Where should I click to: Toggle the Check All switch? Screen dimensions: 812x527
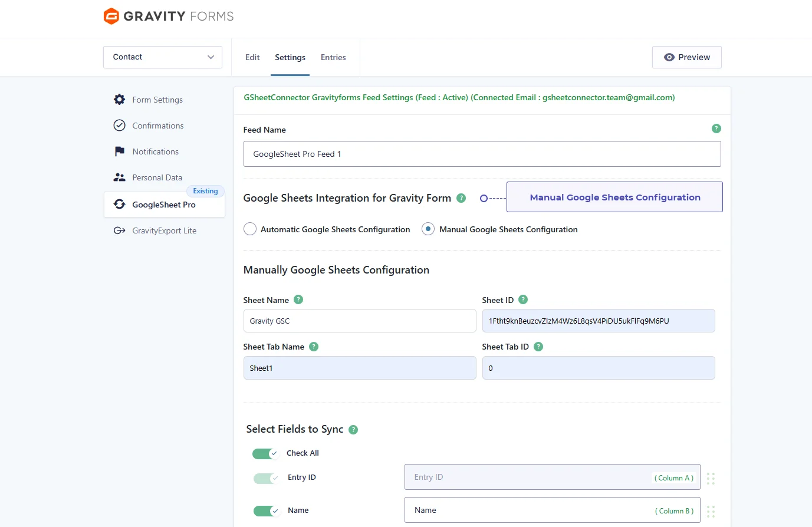[x=265, y=453]
